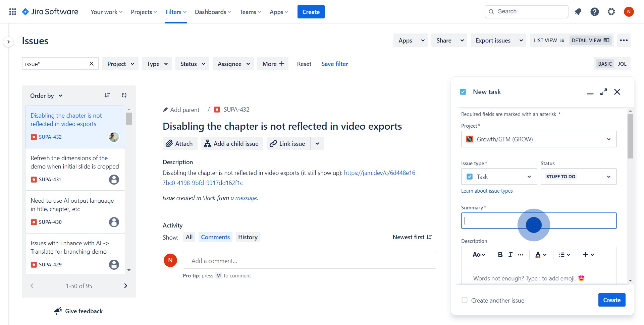Expand the Assignee filter dropdown
644x325 pixels.
pyautogui.click(x=233, y=64)
